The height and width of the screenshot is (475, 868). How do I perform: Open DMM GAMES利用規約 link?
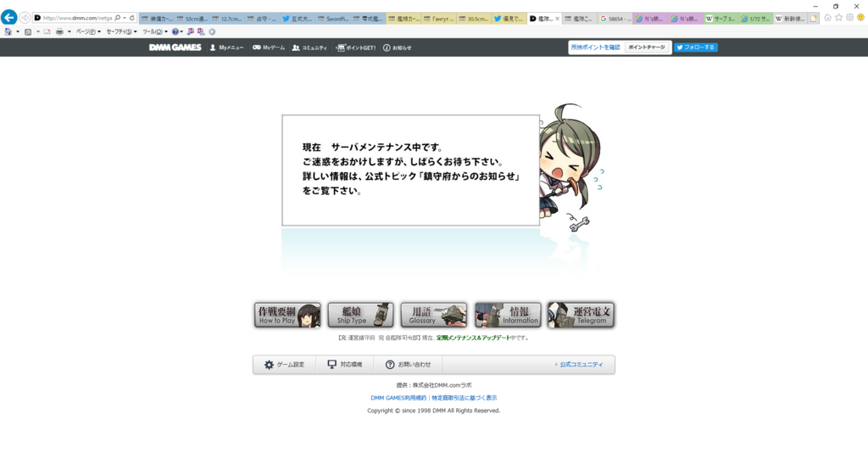398,398
